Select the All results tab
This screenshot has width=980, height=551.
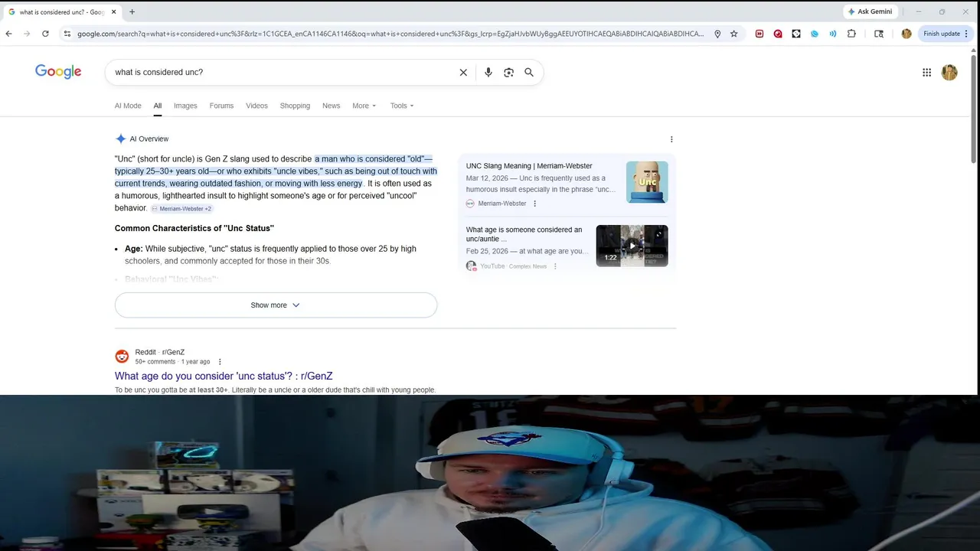point(157,106)
